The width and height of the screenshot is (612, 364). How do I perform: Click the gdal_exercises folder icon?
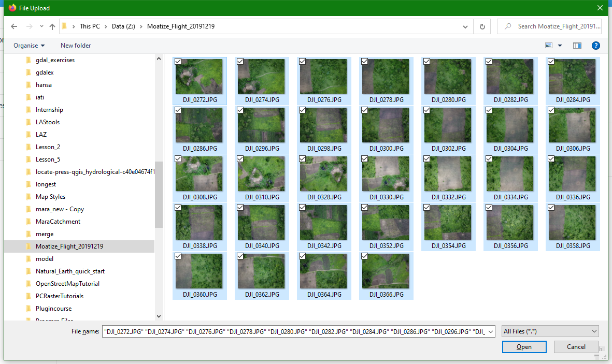(x=28, y=60)
